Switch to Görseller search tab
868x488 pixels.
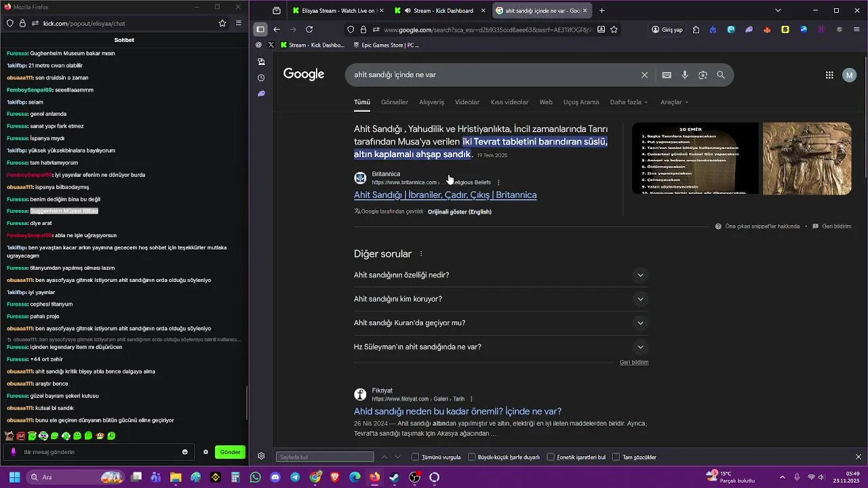click(x=395, y=102)
